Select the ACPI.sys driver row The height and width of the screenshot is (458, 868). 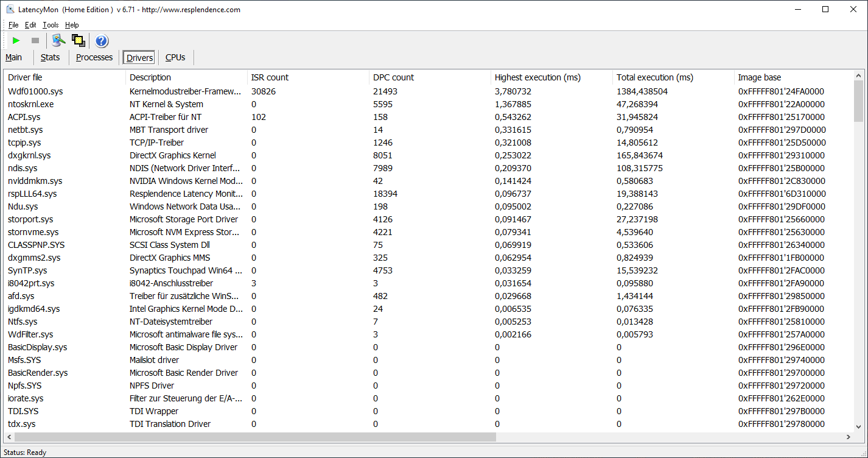[429, 117]
